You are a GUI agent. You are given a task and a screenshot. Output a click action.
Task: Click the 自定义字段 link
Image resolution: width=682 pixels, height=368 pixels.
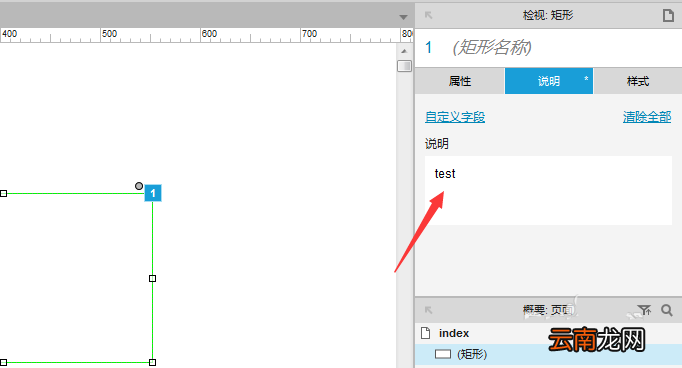pos(455,117)
